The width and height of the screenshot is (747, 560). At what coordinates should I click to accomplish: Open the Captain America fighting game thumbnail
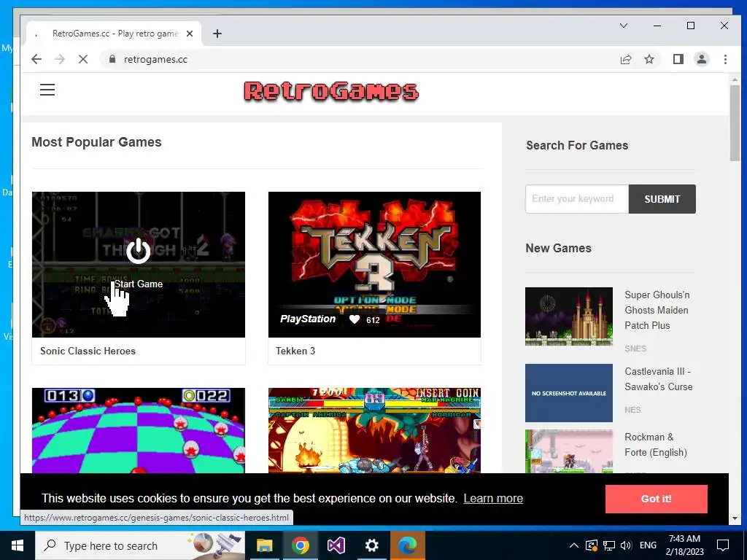pos(374,430)
